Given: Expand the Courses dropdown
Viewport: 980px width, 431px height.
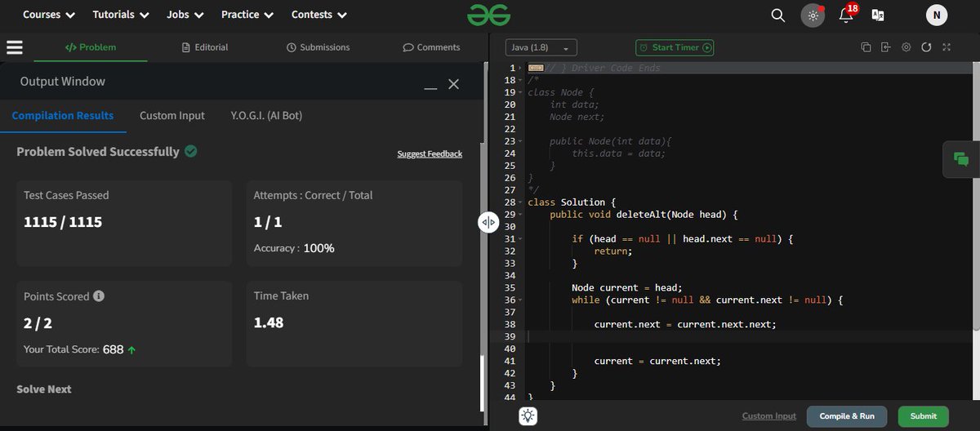Looking at the screenshot, I should point(49,15).
